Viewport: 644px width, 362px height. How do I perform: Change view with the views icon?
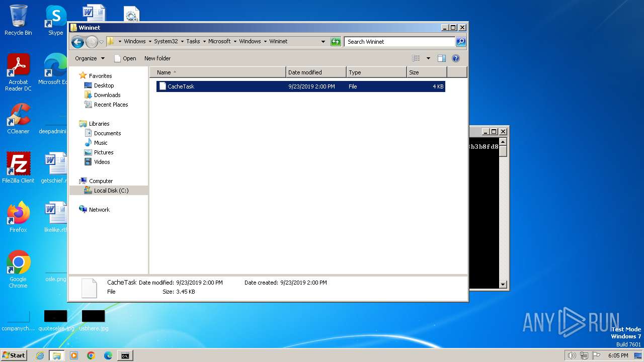point(416,58)
